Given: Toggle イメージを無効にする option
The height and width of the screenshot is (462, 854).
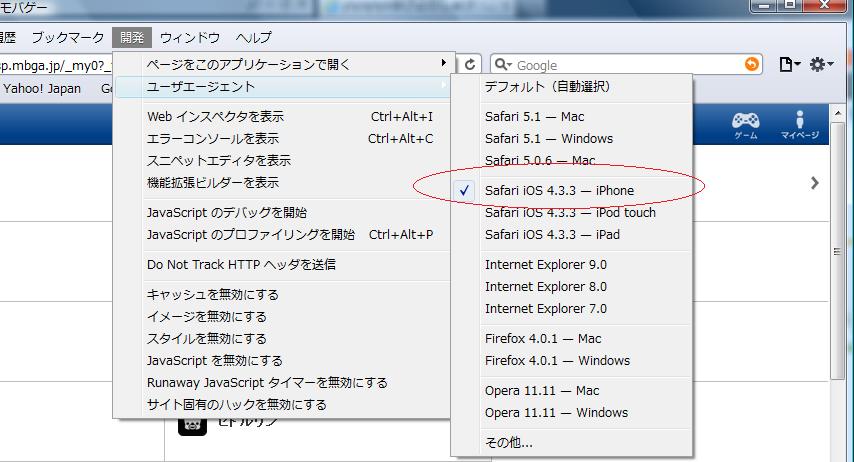Looking at the screenshot, I should [x=206, y=316].
